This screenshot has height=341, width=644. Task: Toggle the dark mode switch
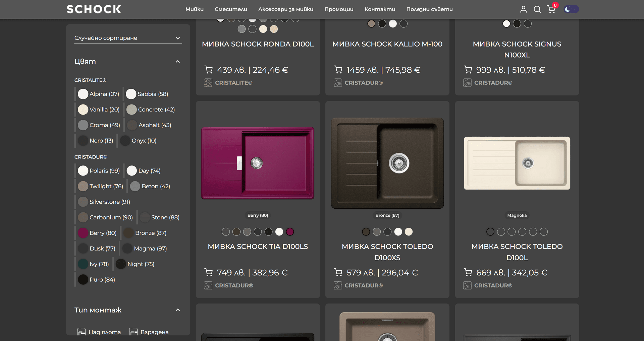[571, 9]
